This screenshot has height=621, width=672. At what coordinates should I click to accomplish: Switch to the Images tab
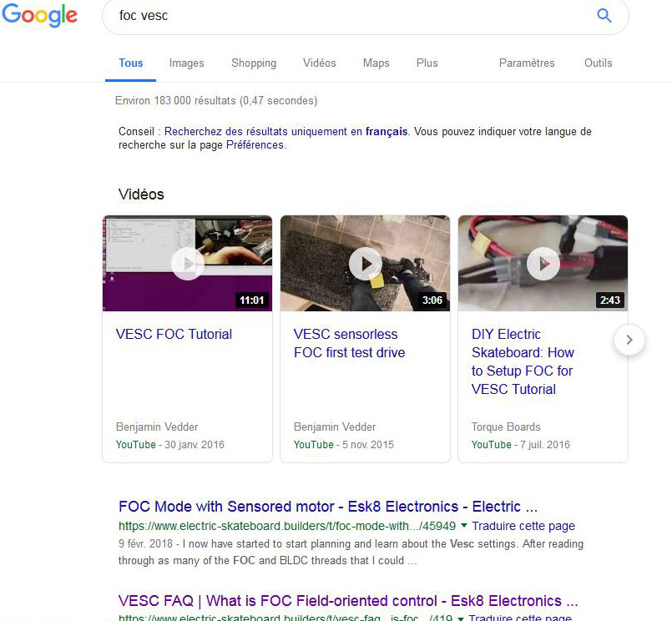186,63
